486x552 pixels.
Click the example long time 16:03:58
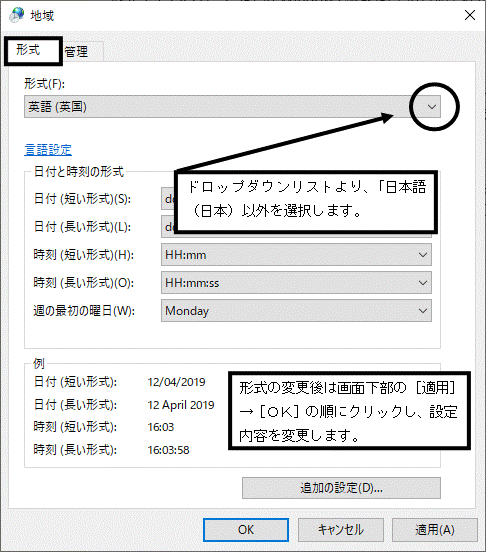[168, 450]
